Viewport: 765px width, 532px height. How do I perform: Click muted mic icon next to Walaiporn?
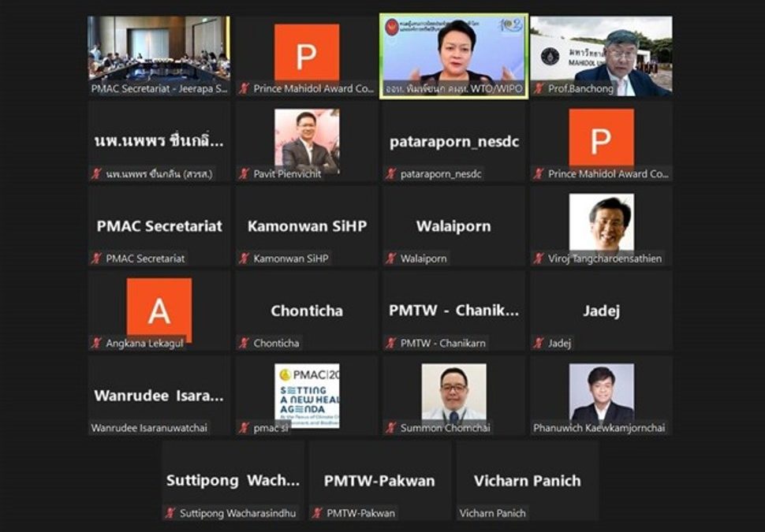(391, 259)
